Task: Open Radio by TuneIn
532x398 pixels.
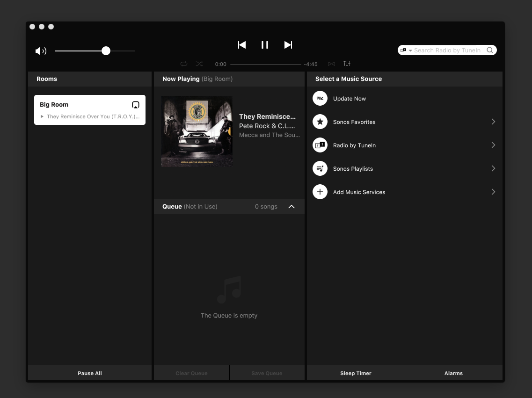Action: (404, 145)
